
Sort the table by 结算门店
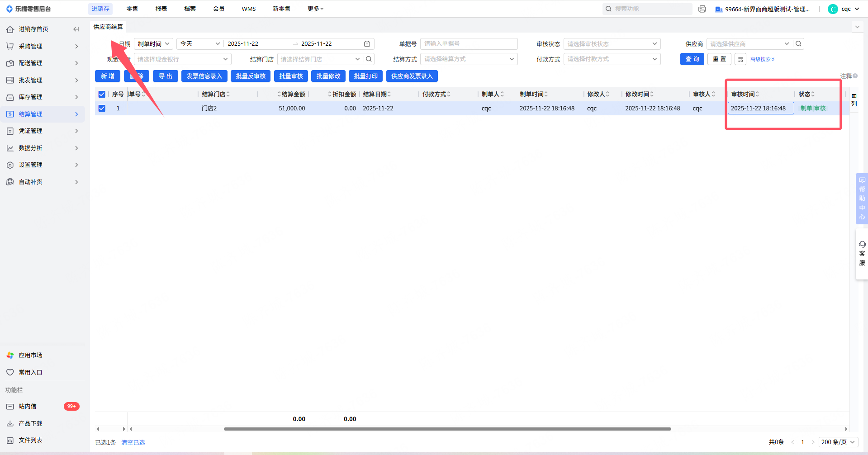[228, 95]
